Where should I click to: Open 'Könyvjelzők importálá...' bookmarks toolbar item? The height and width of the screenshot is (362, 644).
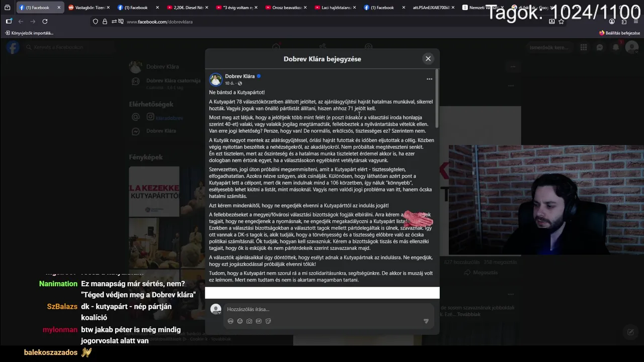(x=29, y=33)
